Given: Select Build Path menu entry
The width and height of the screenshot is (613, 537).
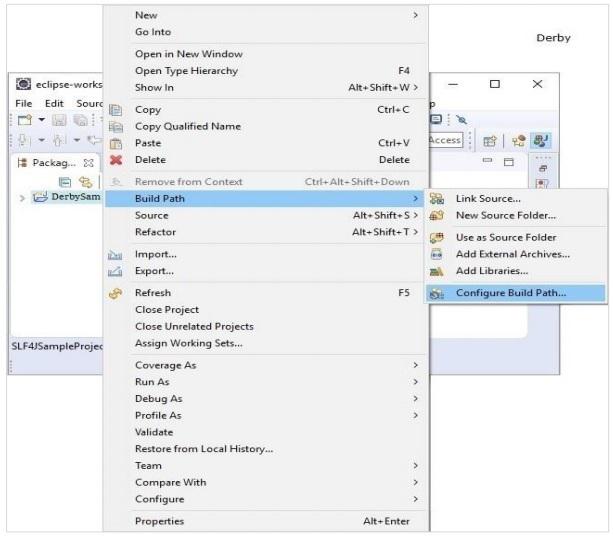Looking at the screenshot, I should pos(265,199).
